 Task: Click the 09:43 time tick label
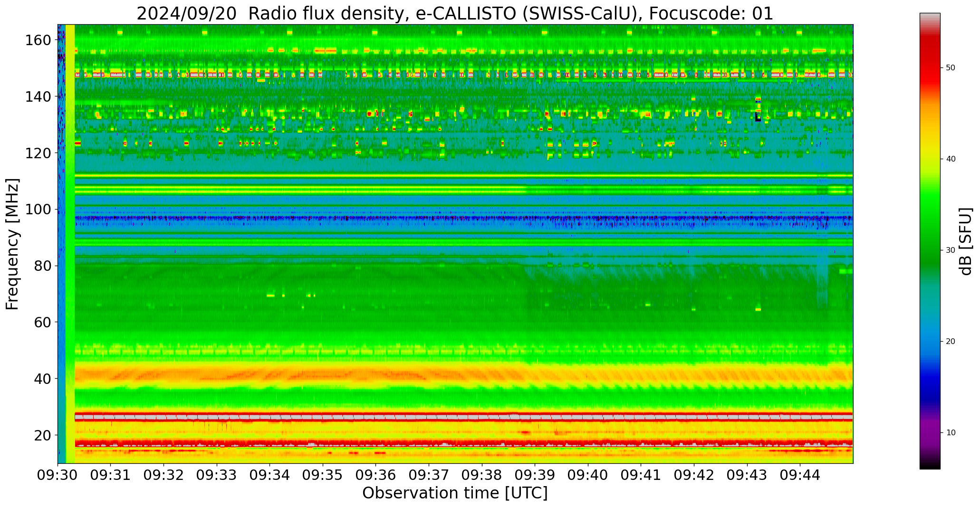[747, 475]
